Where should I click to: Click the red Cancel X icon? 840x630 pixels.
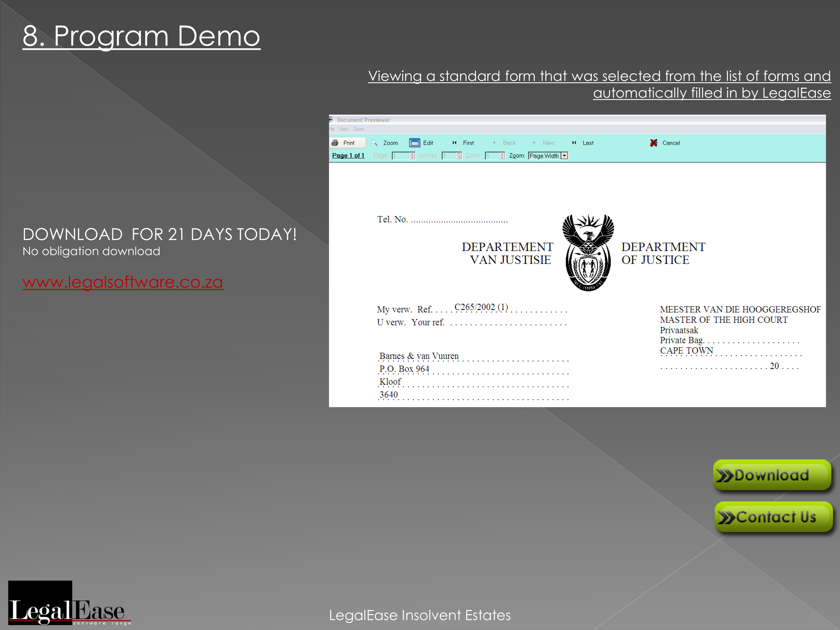click(654, 143)
